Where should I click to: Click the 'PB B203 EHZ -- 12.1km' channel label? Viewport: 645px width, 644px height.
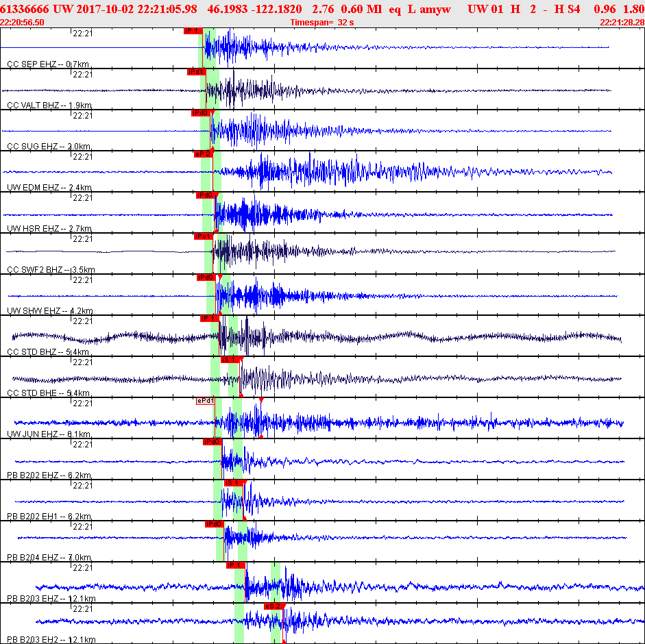coord(51,599)
